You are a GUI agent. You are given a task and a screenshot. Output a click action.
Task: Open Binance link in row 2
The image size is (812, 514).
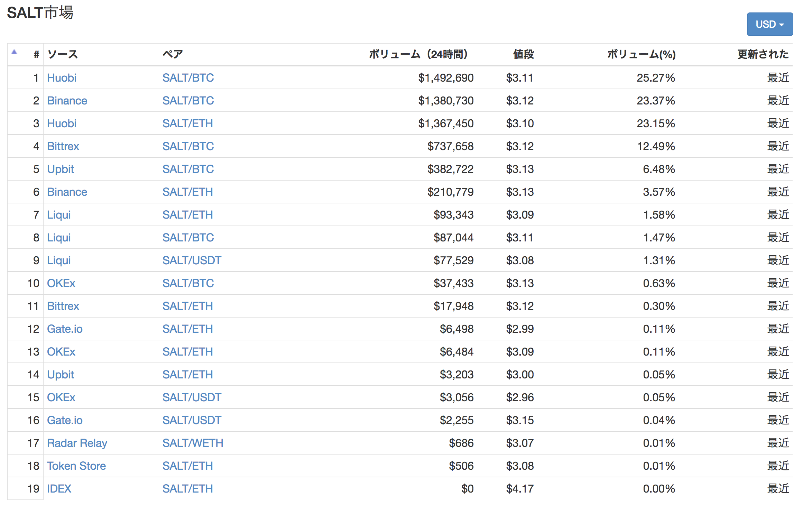click(67, 101)
